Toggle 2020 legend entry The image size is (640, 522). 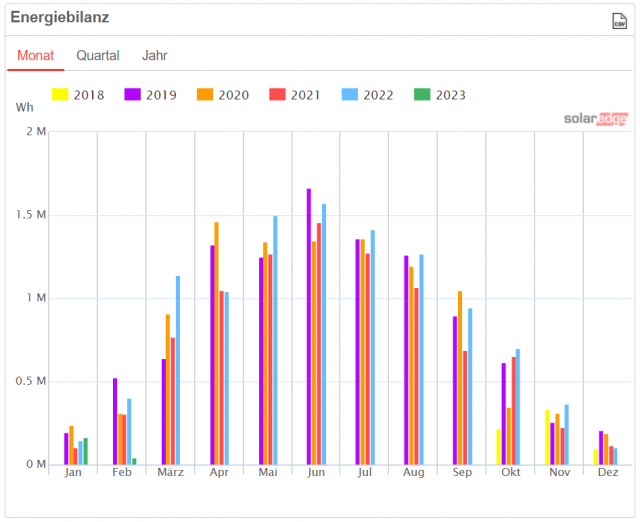pyautogui.click(x=222, y=95)
